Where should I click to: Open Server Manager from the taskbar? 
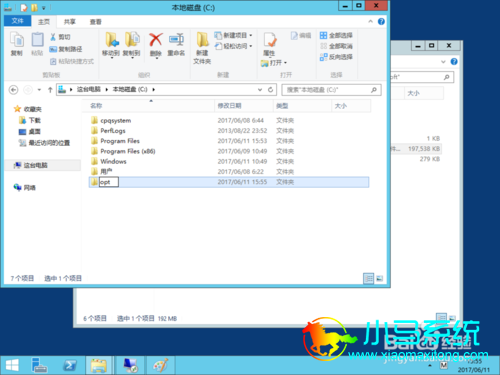pyautogui.click(x=39, y=366)
